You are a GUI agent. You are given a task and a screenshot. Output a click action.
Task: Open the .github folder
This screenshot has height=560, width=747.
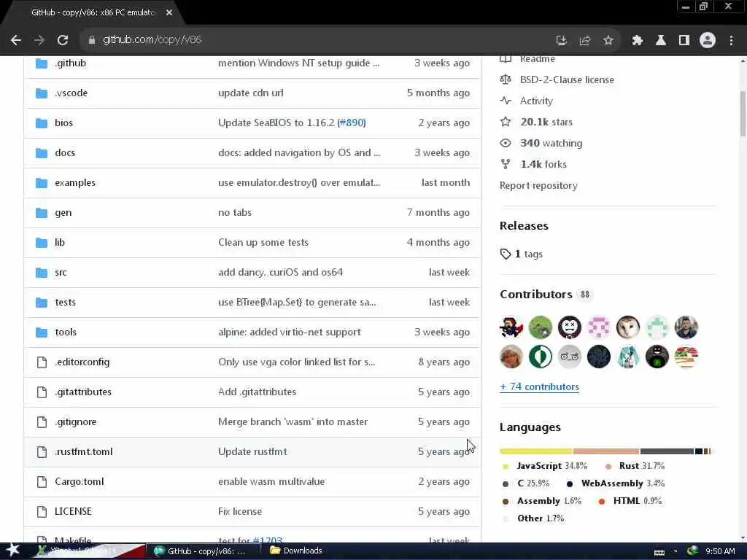tap(71, 63)
